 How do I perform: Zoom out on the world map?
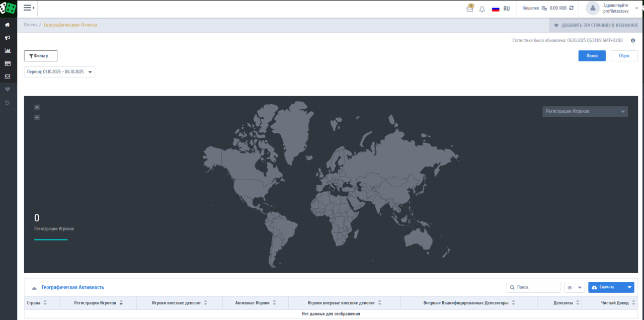point(37,117)
